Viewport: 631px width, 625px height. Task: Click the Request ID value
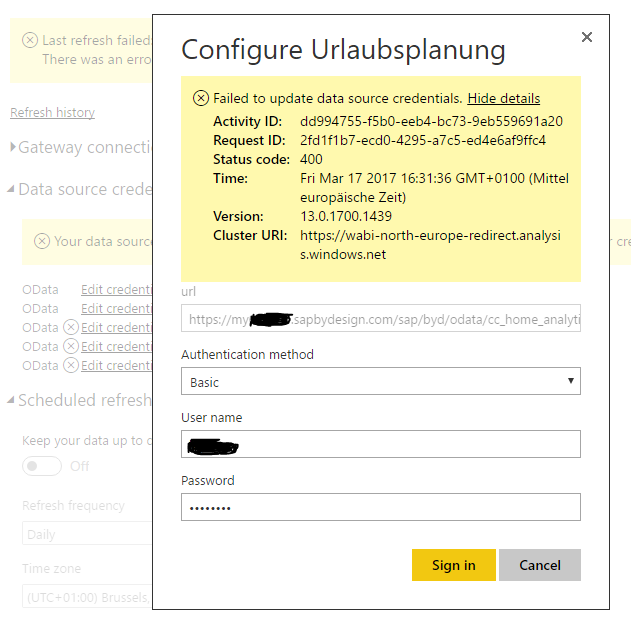(423, 140)
